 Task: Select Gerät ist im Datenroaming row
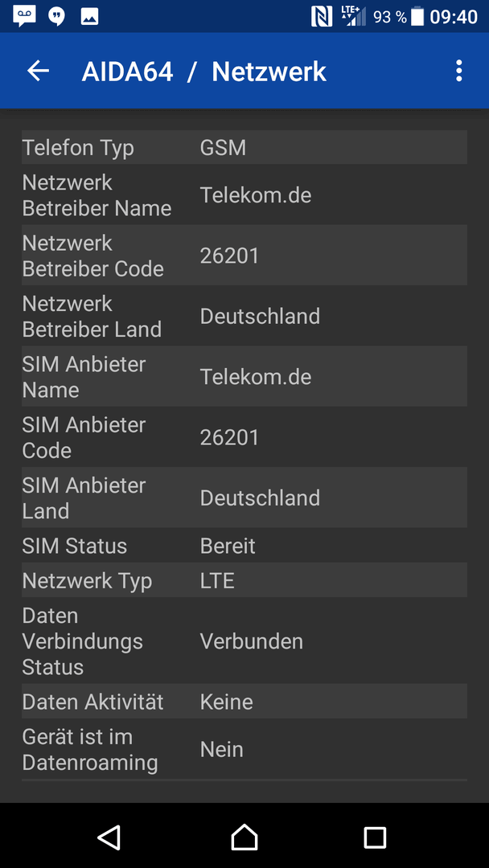point(244,749)
